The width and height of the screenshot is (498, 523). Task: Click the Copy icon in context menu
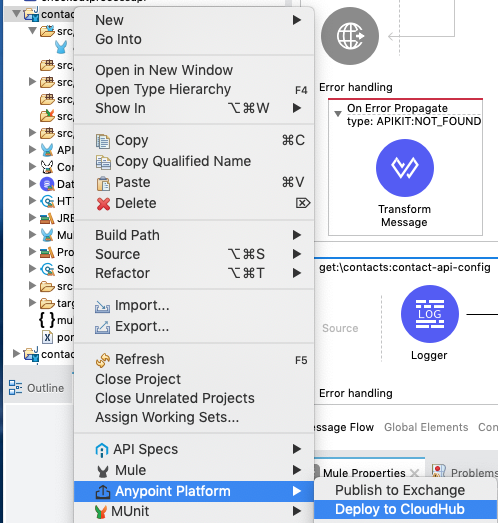(103, 141)
